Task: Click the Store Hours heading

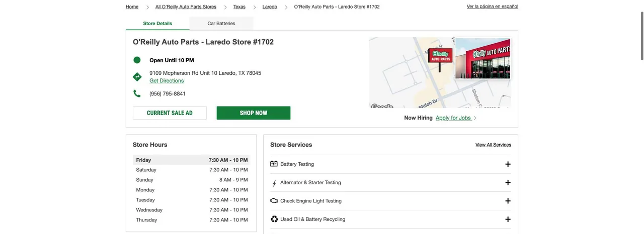Action: coord(150,145)
